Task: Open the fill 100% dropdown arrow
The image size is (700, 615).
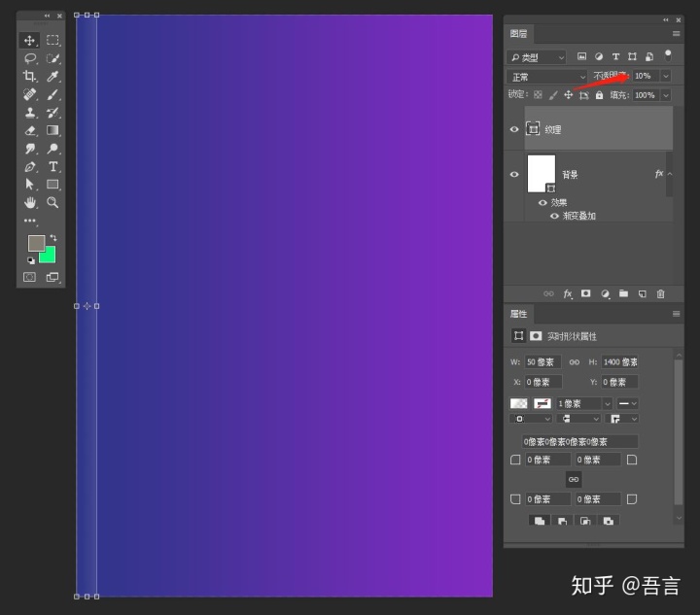Action: pos(666,95)
